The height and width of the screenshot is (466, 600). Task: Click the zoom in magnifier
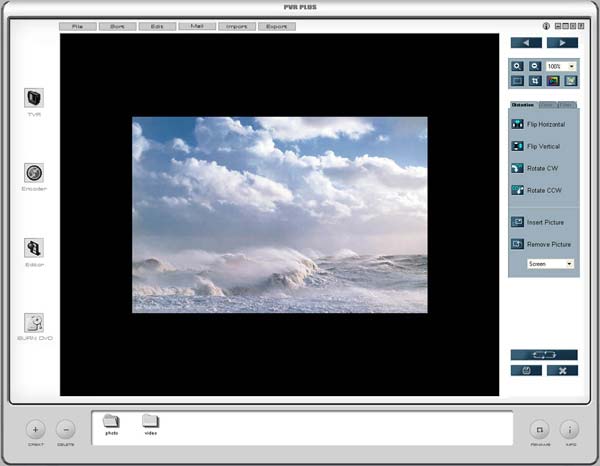pyautogui.click(x=517, y=66)
